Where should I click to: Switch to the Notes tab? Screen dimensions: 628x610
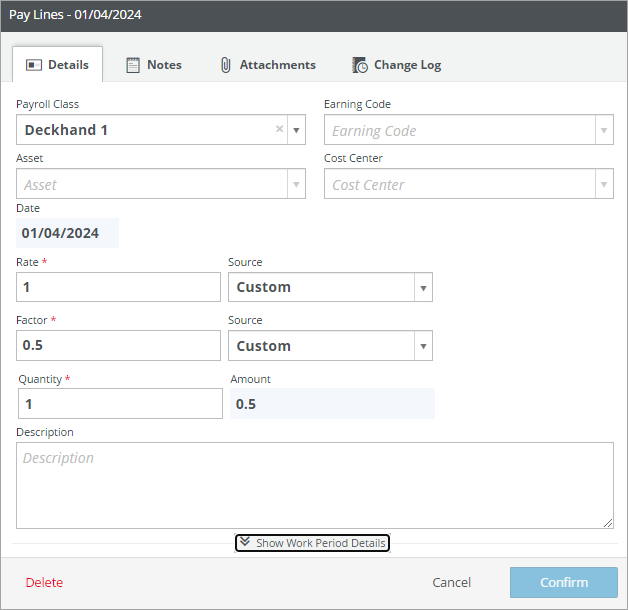click(x=154, y=64)
